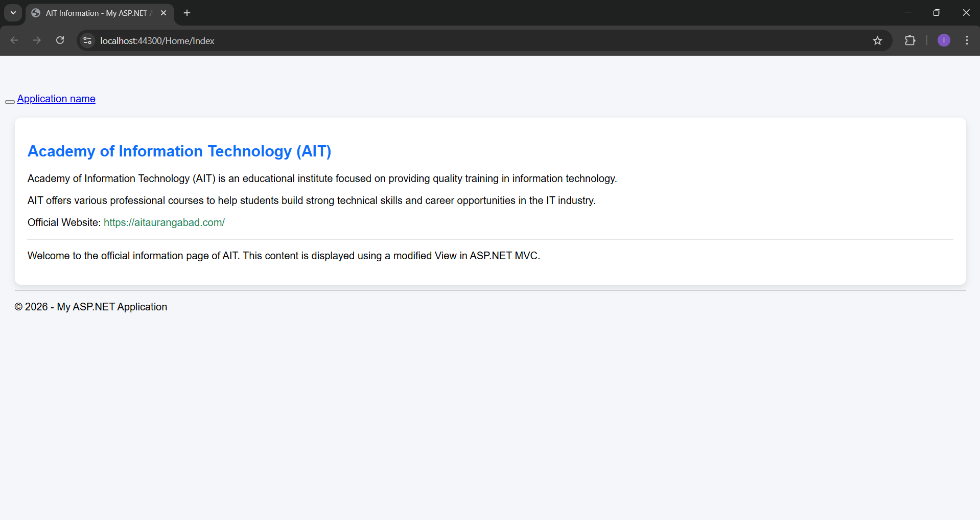Click the forward navigation arrow

click(x=37, y=40)
